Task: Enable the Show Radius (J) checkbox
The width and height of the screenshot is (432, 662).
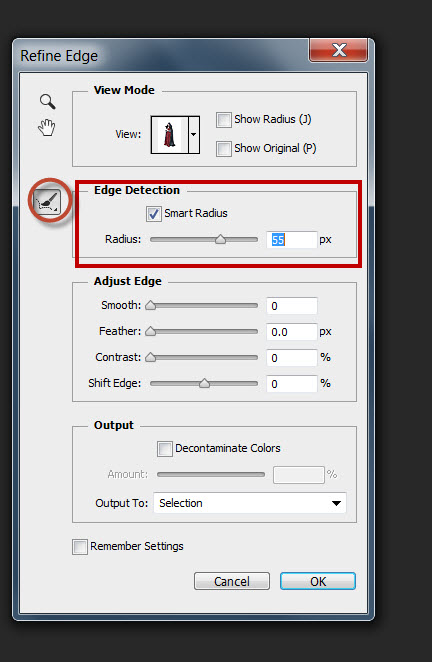Action: point(223,120)
